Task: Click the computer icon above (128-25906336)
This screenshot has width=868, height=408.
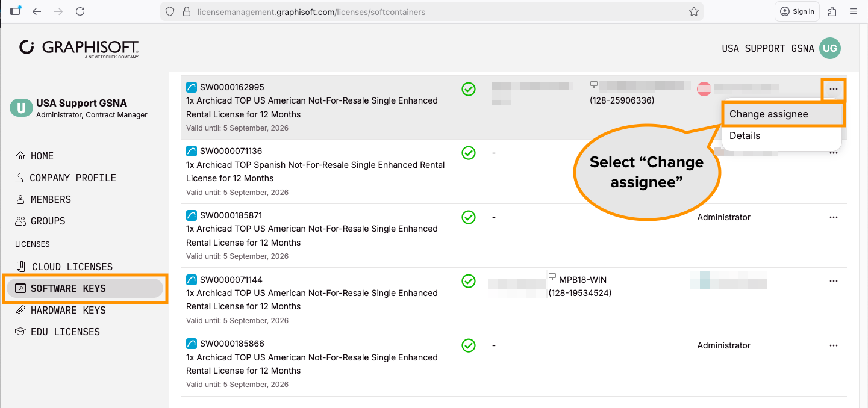Action: tap(594, 85)
